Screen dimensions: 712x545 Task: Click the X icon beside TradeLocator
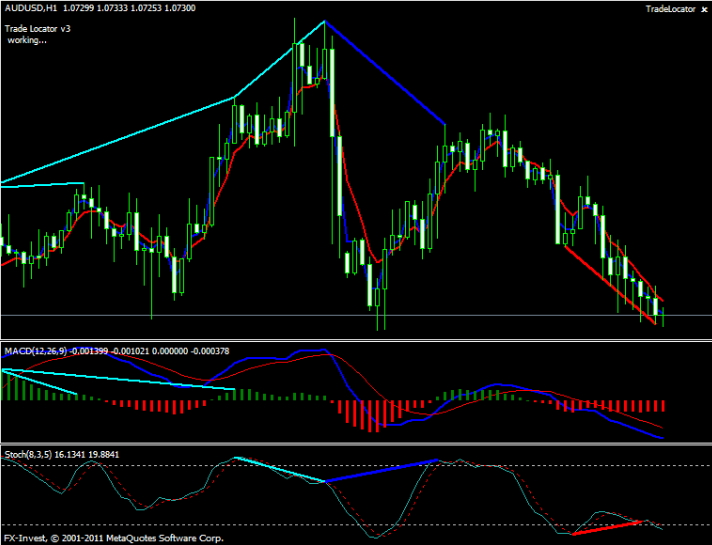(704, 10)
